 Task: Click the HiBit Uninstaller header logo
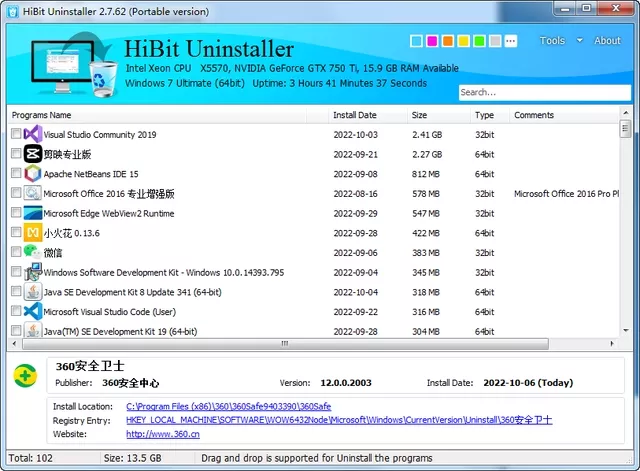click(x=74, y=64)
